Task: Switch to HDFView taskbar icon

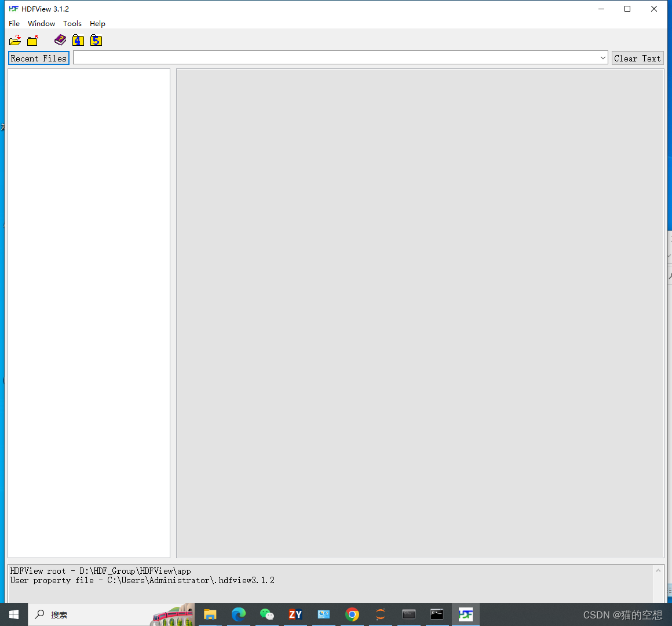Action: pos(466,614)
